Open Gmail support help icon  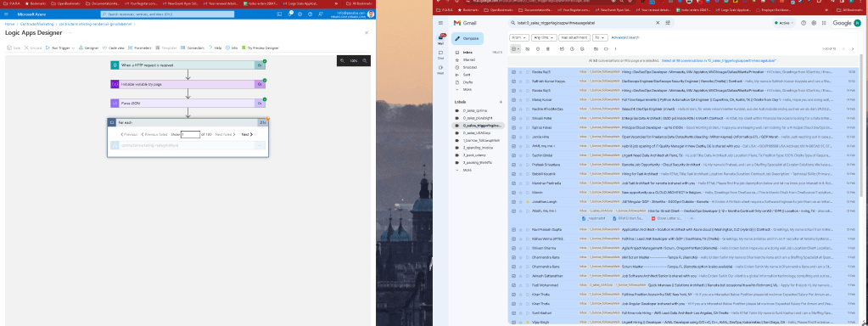pos(804,23)
